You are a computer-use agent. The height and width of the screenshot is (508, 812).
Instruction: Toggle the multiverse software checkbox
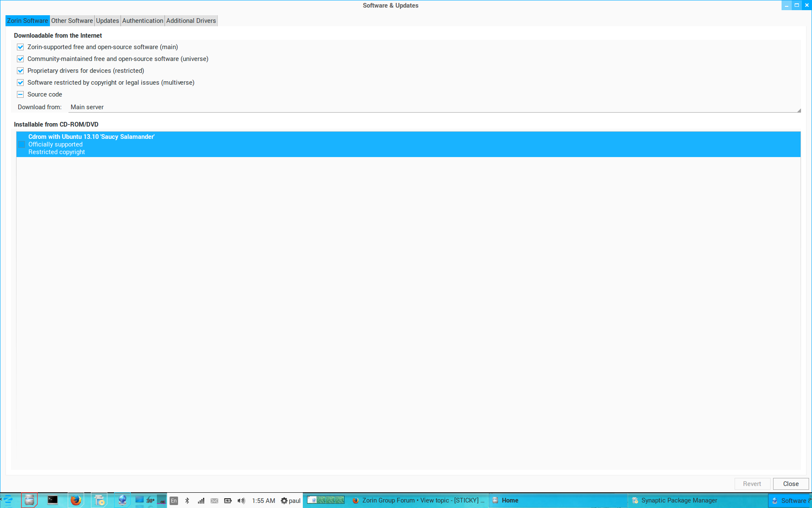[20, 83]
